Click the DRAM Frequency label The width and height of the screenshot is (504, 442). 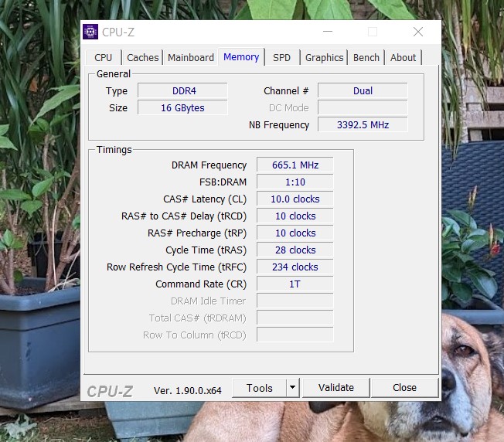pos(209,165)
